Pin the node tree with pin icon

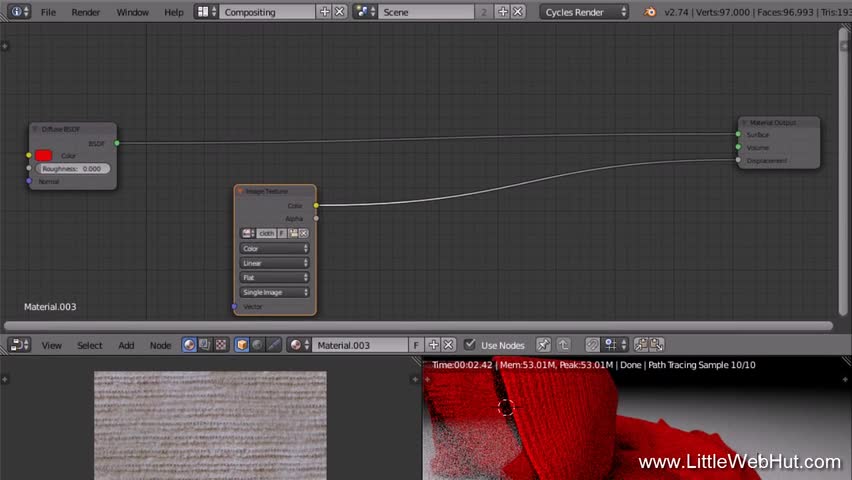click(543, 345)
